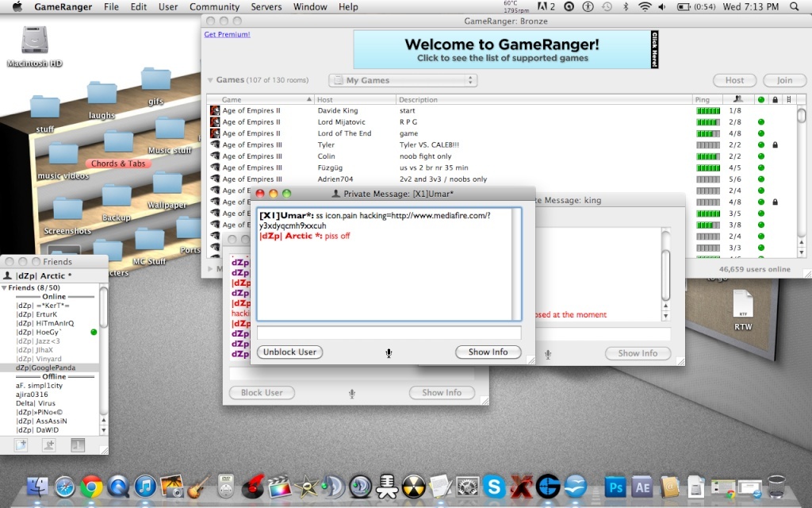Open Spotlight search magnifier in menu bar
Image resolution: width=812 pixels, height=508 pixels.
pyautogui.click(x=795, y=6)
